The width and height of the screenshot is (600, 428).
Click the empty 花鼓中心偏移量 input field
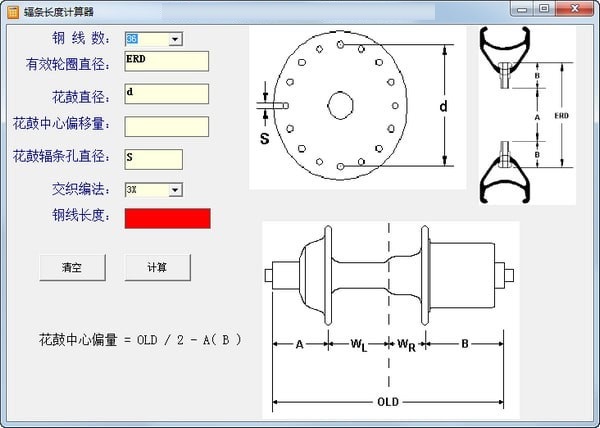tap(166, 127)
